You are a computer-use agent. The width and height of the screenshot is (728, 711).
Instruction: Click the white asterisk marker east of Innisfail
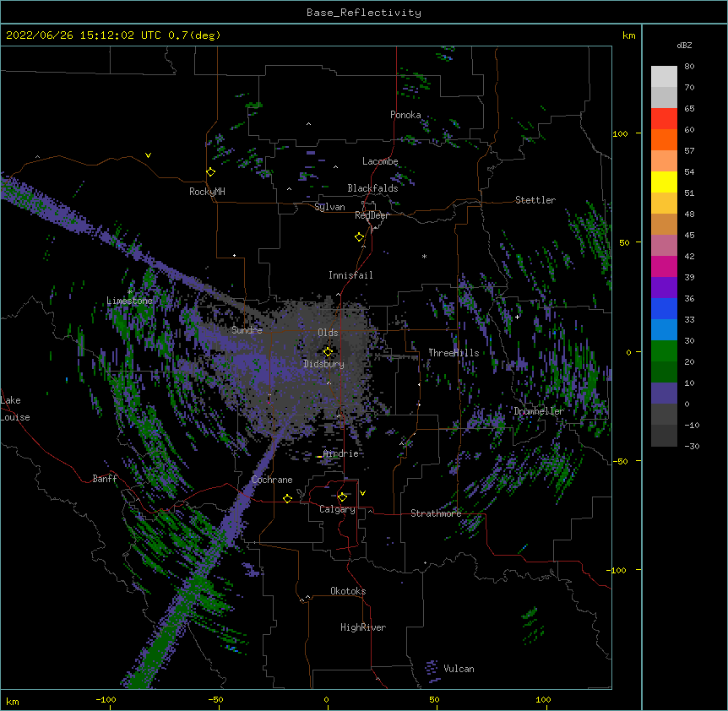(x=424, y=256)
